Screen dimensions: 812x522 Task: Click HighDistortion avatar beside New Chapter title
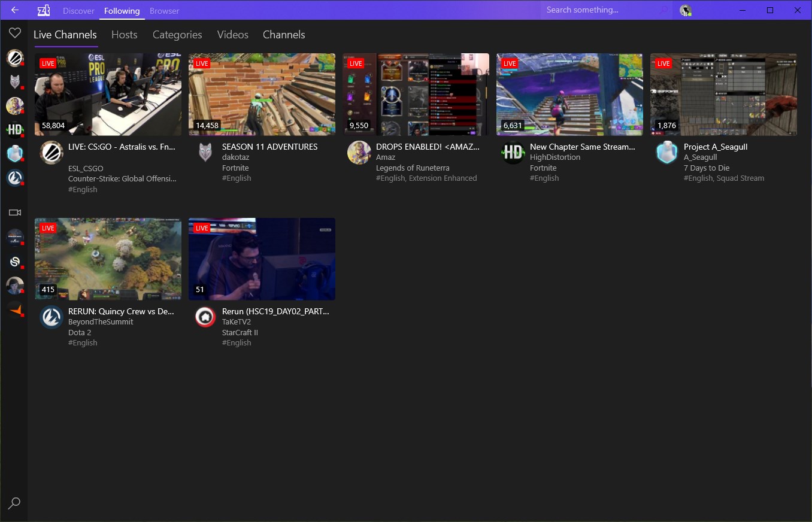pos(513,153)
